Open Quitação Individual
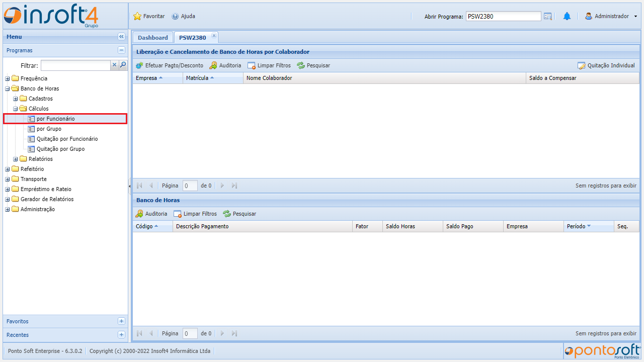 click(606, 65)
